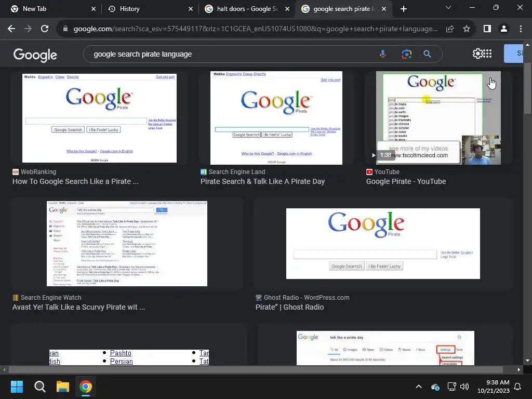Close the New Tab tab
532x399 pixels.
94,9
